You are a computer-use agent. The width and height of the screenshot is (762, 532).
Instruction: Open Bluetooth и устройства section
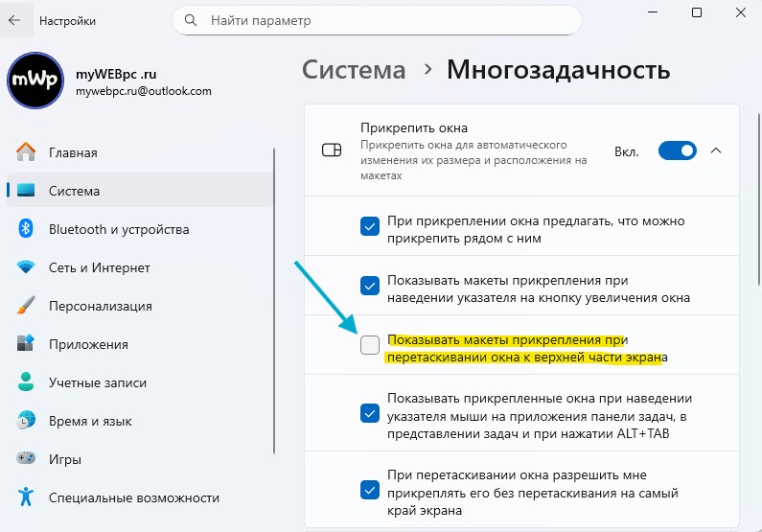pos(140,229)
